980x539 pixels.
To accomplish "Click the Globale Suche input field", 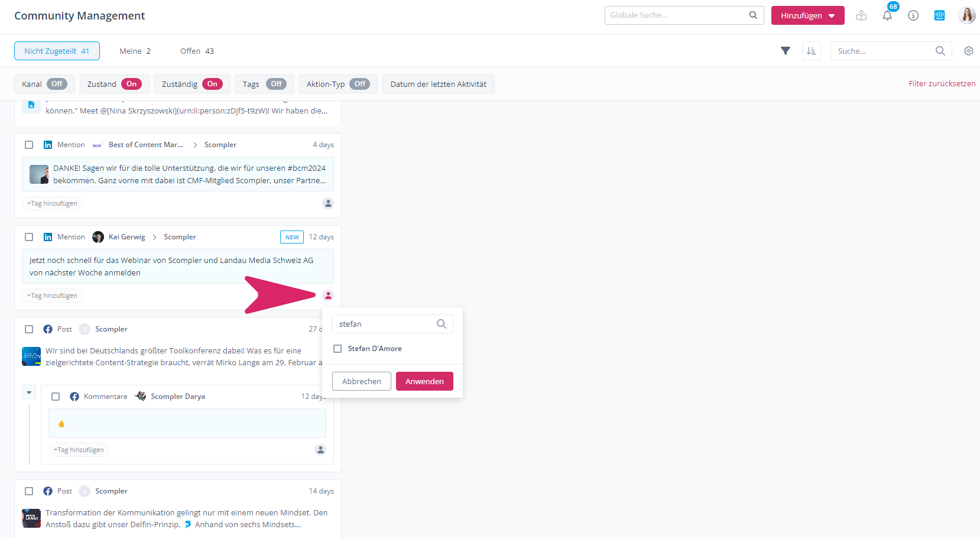I will coord(677,15).
